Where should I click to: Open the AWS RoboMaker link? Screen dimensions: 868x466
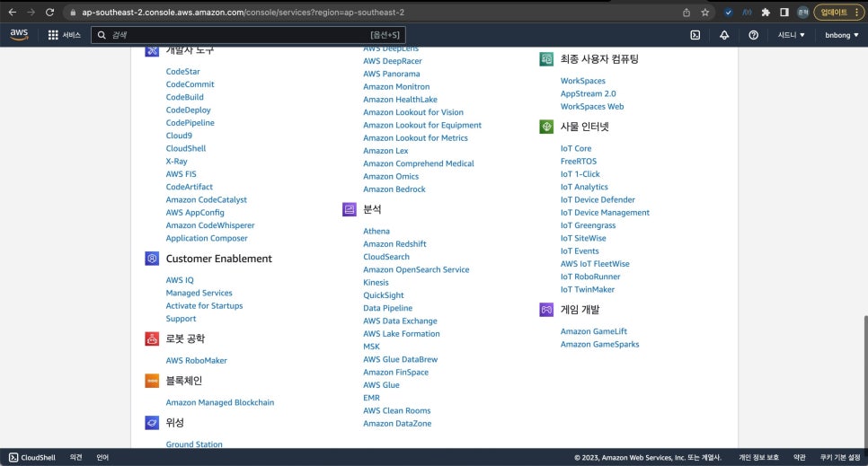(x=196, y=360)
